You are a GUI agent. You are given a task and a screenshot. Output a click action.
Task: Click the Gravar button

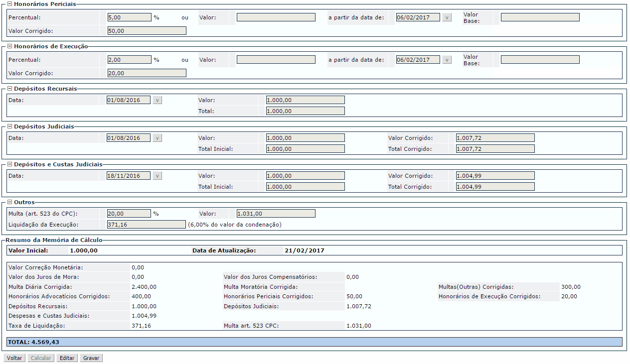click(91, 358)
